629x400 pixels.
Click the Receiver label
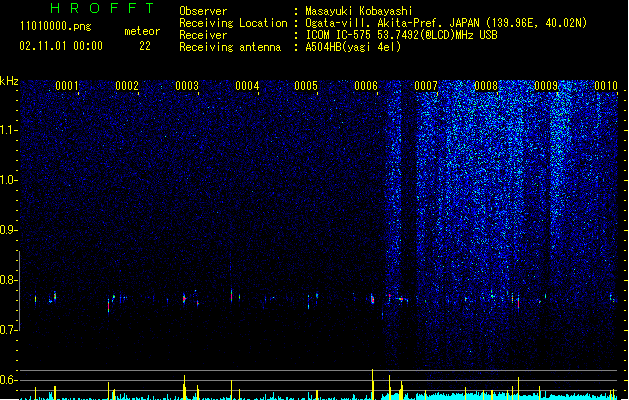(x=203, y=35)
